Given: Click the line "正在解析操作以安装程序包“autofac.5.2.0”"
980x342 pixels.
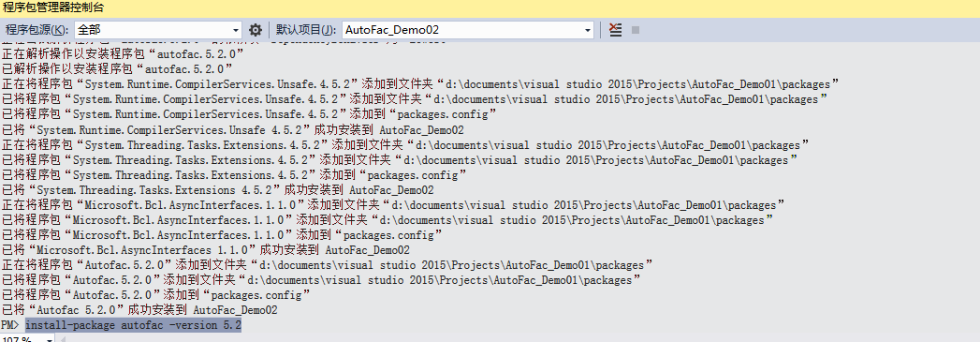Looking at the screenshot, I should (124, 53).
